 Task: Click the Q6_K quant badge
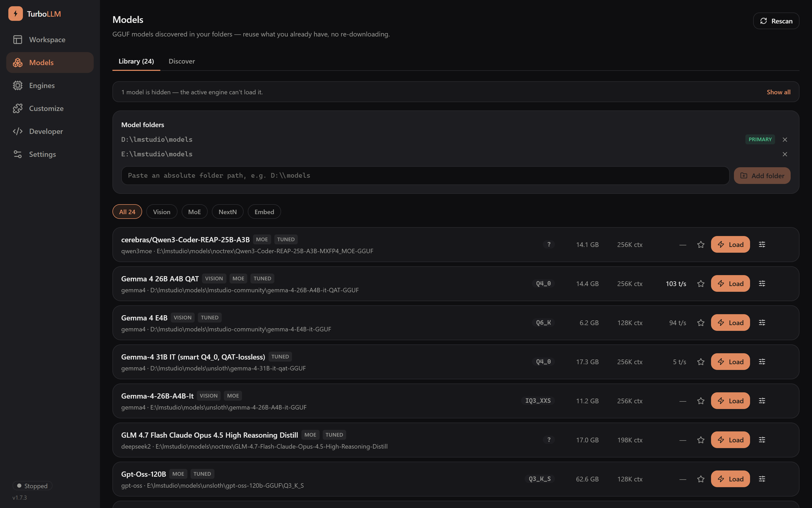click(x=543, y=323)
